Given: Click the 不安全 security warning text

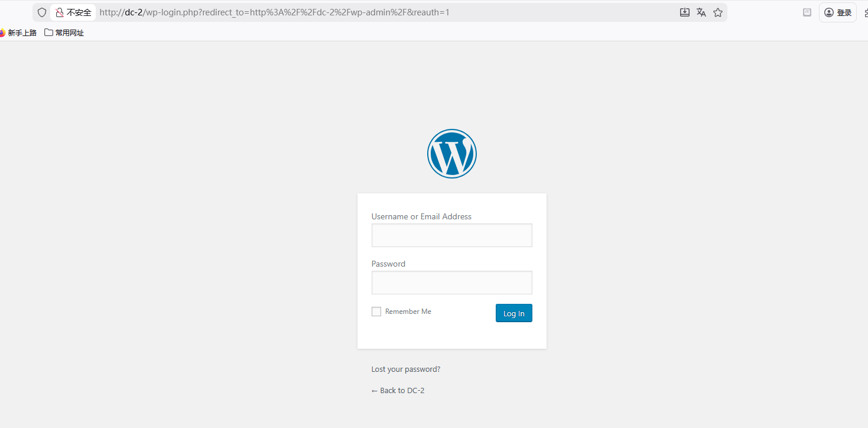Looking at the screenshot, I should pos(79,12).
